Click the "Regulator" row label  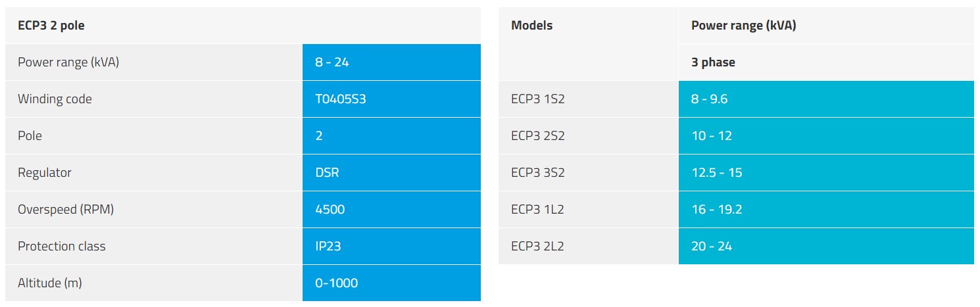point(45,173)
